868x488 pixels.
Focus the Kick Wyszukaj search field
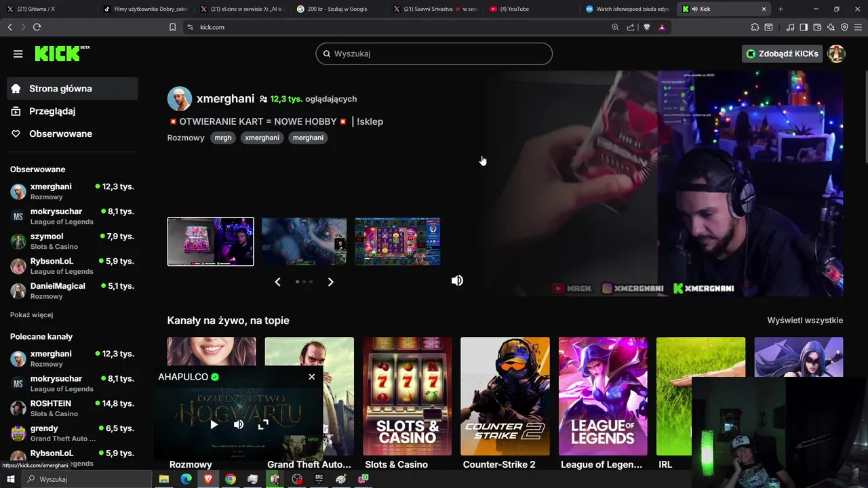click(x=434, y=54)
